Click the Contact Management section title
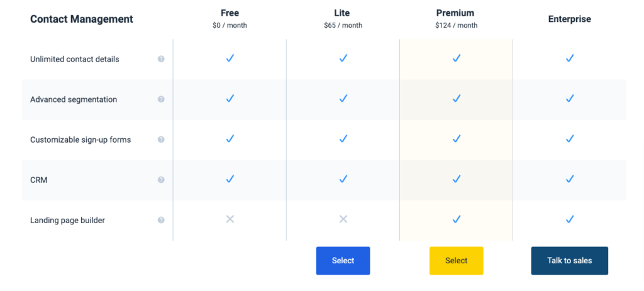Screen dimensions: 644x291 tap(82, 19)
